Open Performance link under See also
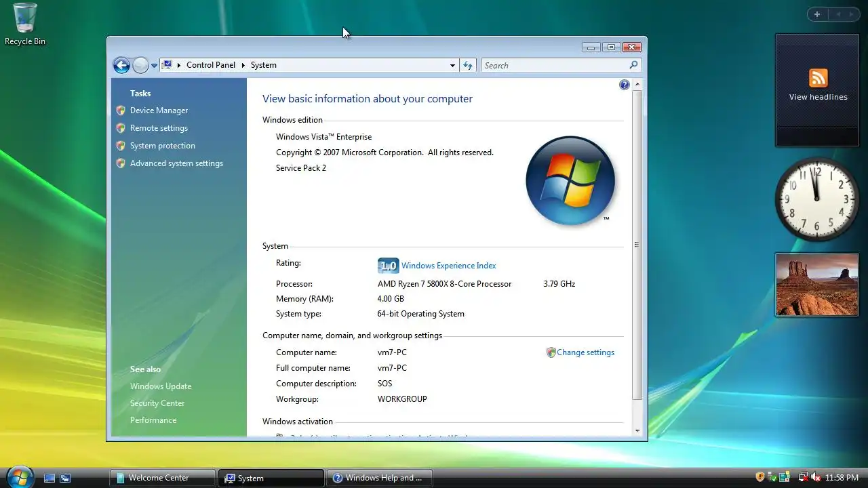The image size is (868, 488). (153, 420)
